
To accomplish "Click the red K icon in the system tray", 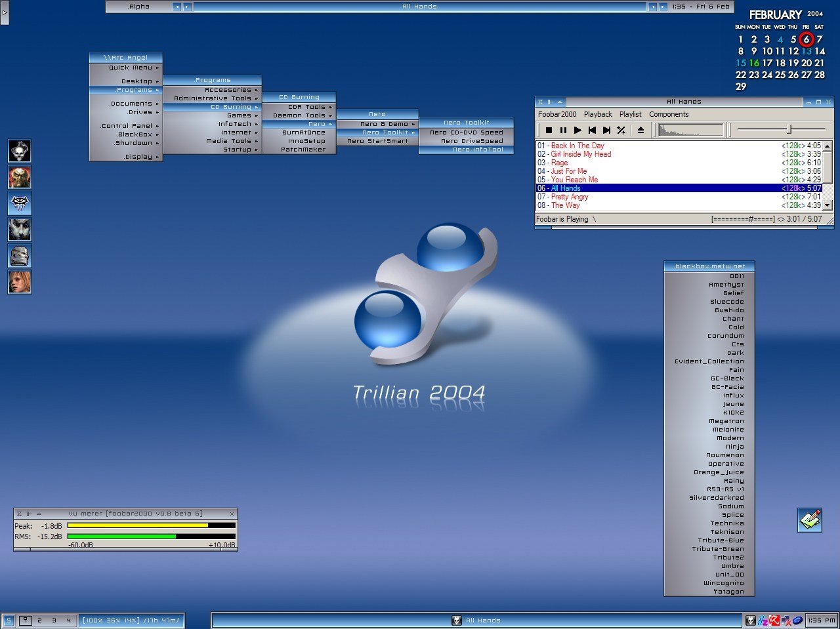I will 774,620.
